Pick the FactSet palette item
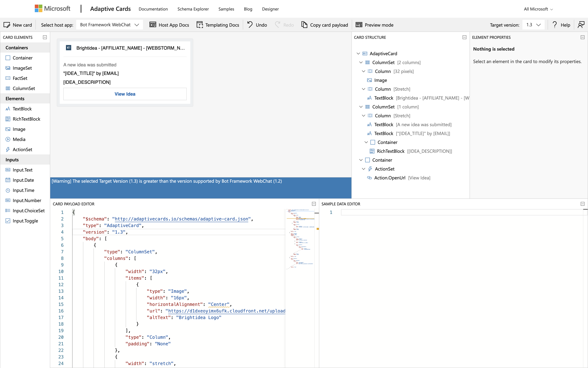This screenshot has height=368, width=588. (x=25, y=78)
